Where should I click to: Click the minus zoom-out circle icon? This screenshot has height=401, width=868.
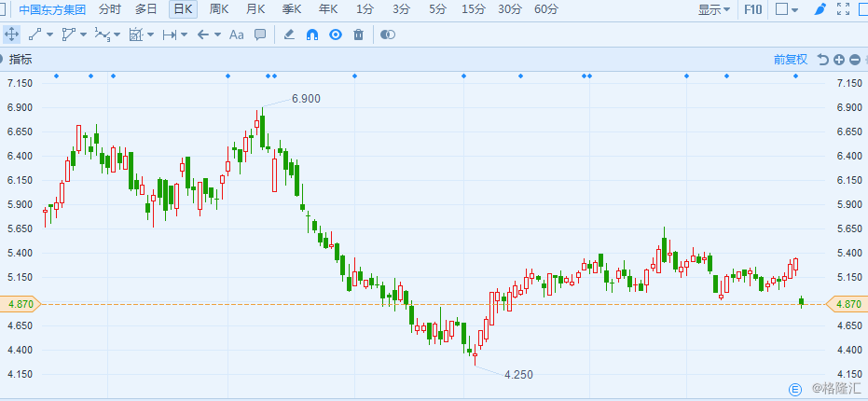(x=855, y=60)
